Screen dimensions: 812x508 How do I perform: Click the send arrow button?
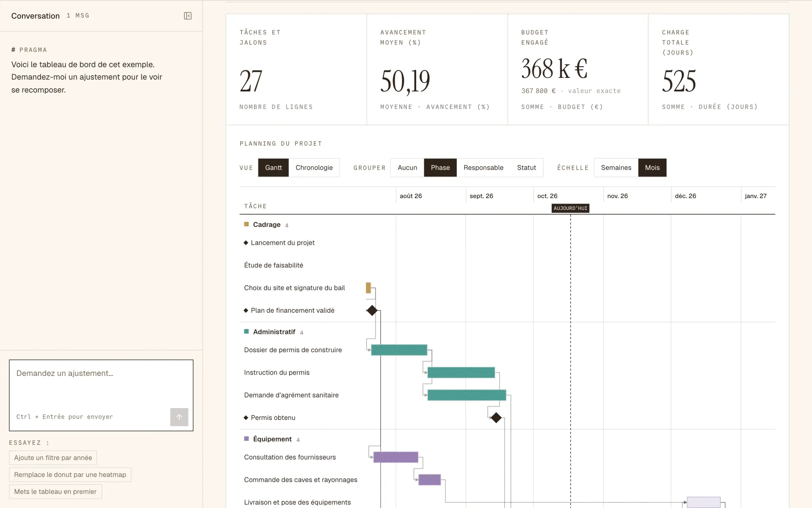pos(179,417)
